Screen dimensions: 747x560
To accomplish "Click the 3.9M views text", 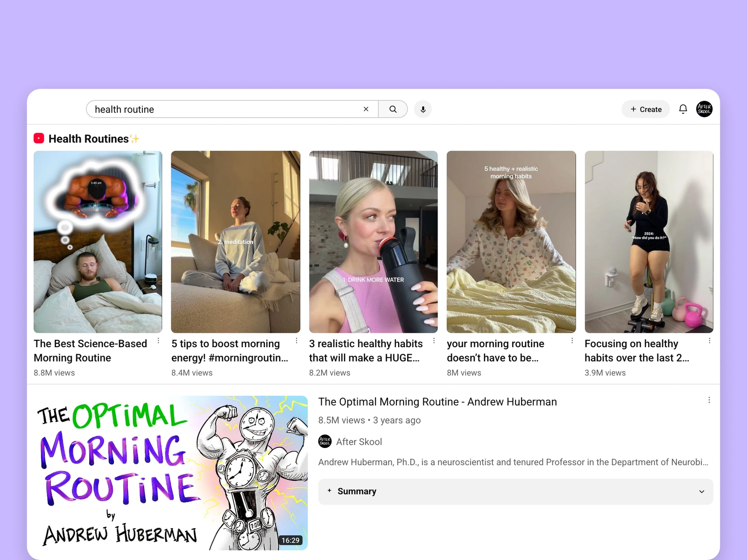I will coord(605,373).
